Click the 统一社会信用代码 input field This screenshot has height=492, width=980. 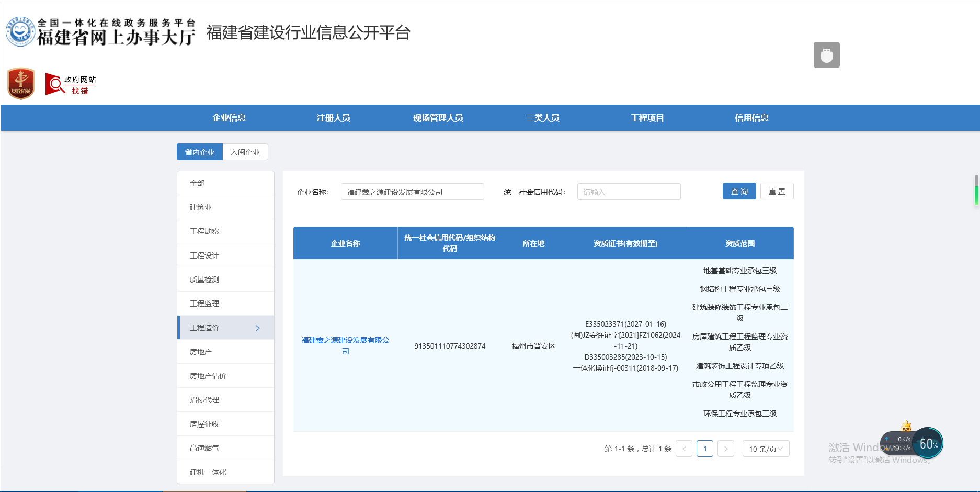click(x=629, y=192)
